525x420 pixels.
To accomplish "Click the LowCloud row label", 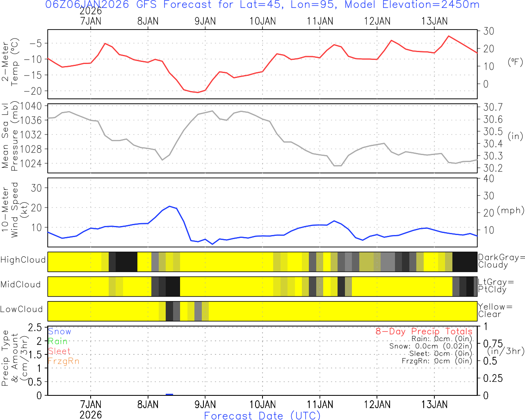I will click(x=22, y=309).
